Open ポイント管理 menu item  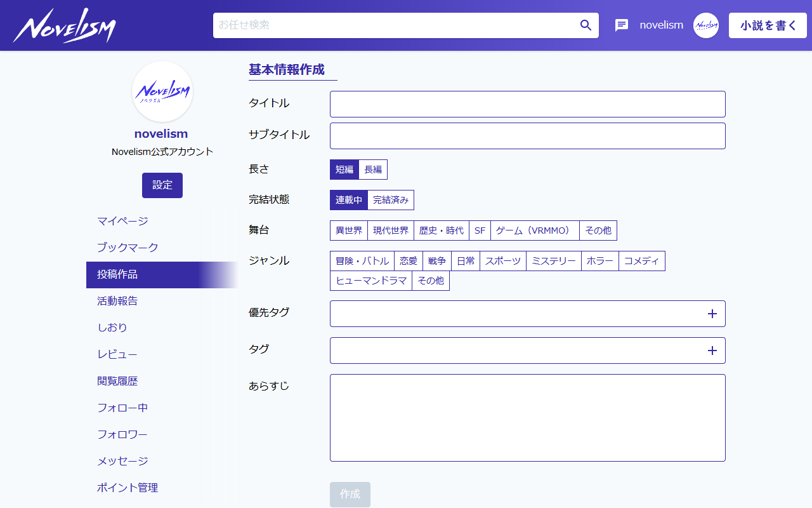[x=128, y=488]
